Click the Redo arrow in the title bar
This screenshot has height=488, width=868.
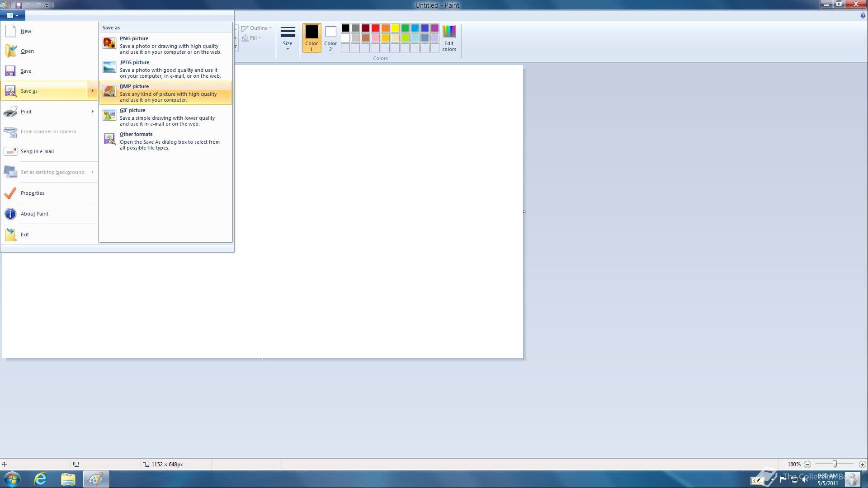(x=38, y=5)
